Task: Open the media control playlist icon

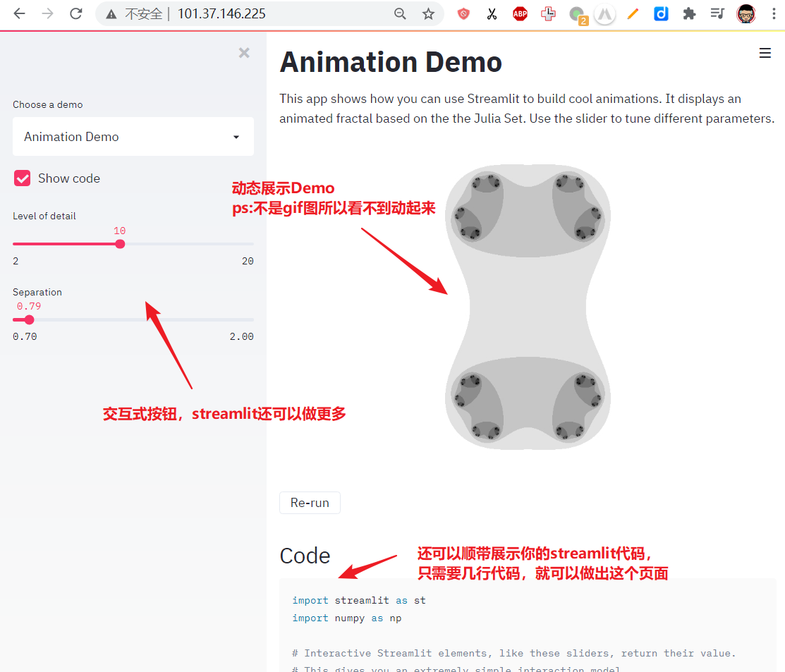Action: (717, 13)
